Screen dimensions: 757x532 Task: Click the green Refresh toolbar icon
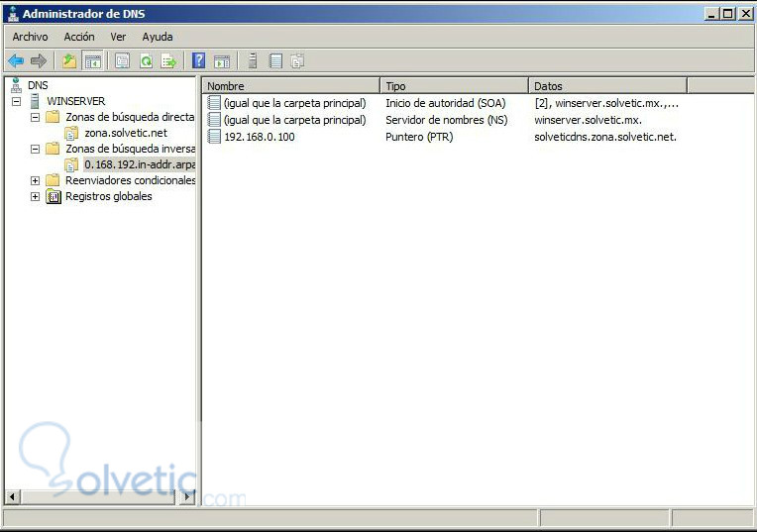click(x=146, y=60)
